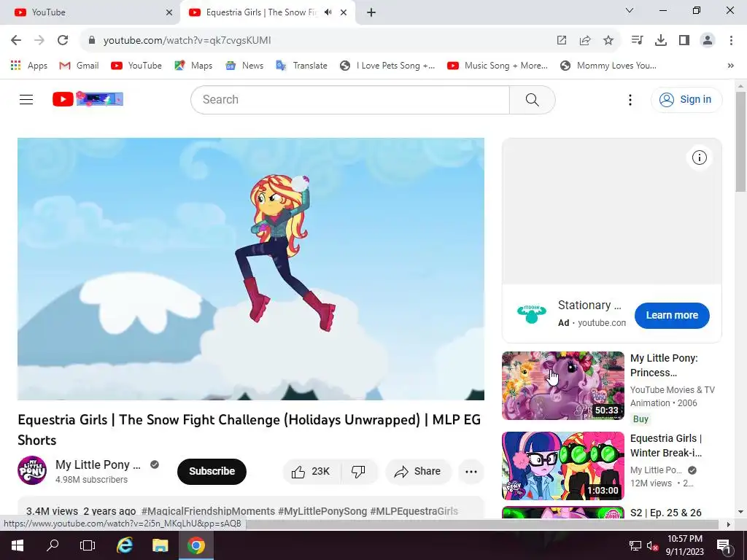Reload the current page
The image size is (747, 560).
pos(63,41)
